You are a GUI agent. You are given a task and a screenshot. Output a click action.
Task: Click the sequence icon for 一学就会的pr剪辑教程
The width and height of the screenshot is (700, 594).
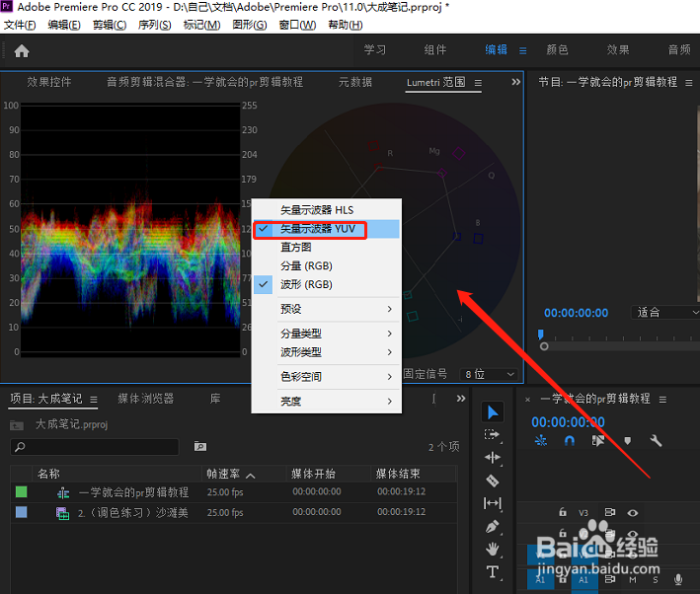(x=63, y=492)
